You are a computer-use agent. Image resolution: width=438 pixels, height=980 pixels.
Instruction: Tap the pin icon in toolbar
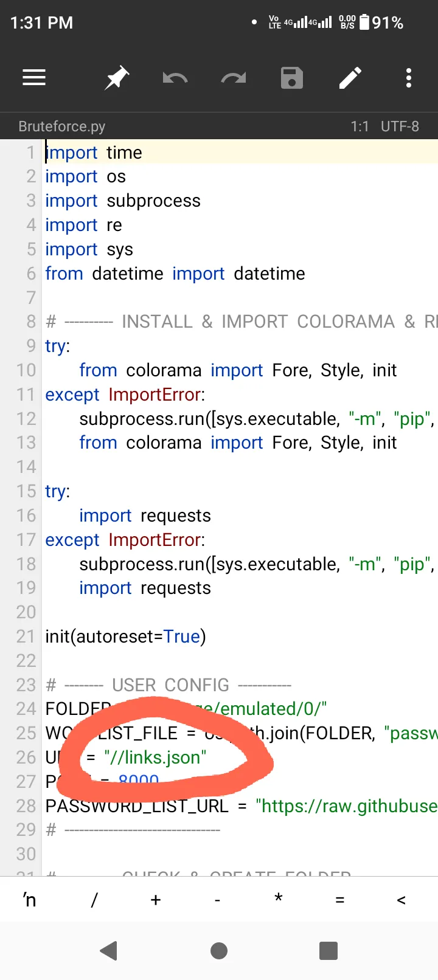tap(116, 78)
